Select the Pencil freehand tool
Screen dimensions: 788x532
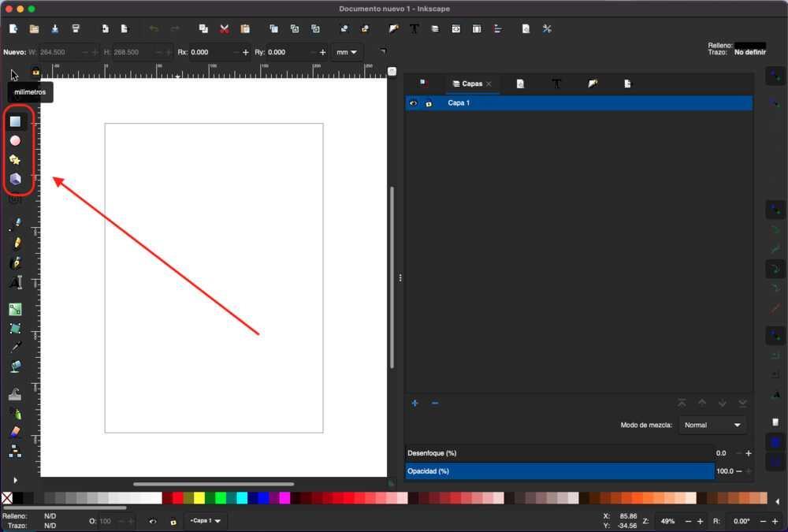coord(17,244)
